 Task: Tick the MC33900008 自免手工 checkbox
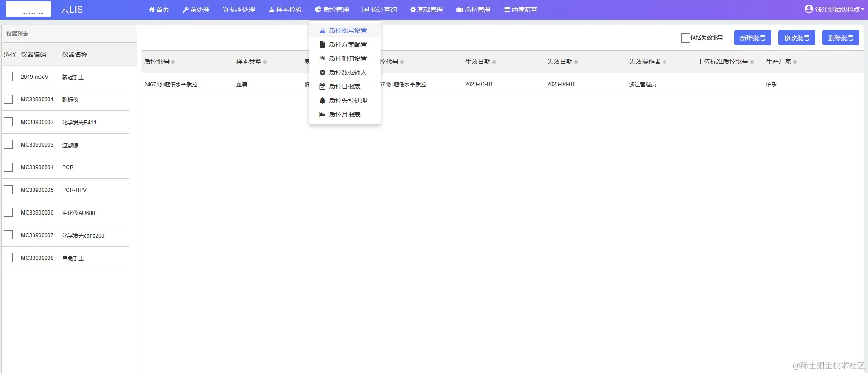8,258
